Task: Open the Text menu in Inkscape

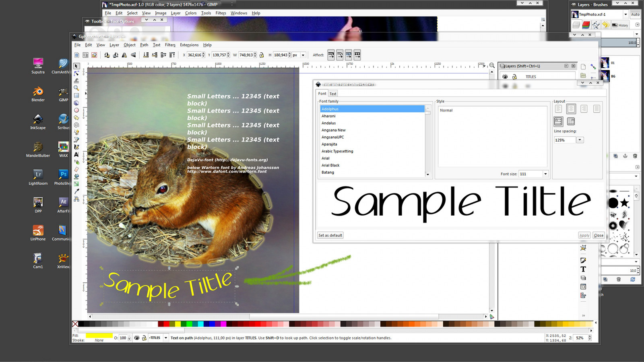Action: pos(156,45)
